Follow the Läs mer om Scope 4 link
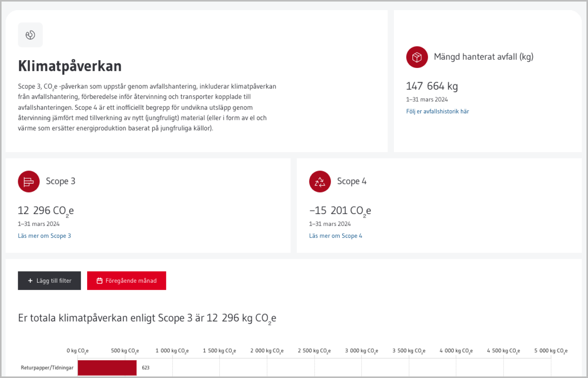 click(x=335, y=236)
